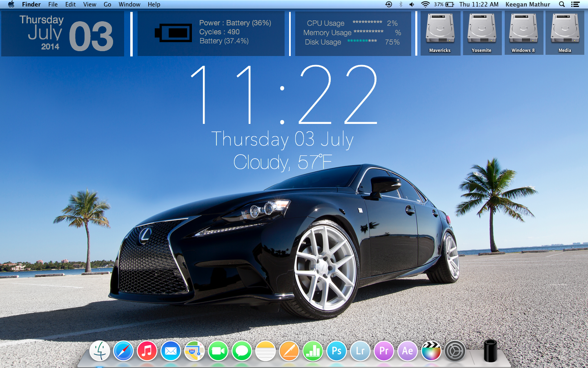Click the CPU Usage meter row
Viewport: 588px width, 368px height.
(352, 23)
